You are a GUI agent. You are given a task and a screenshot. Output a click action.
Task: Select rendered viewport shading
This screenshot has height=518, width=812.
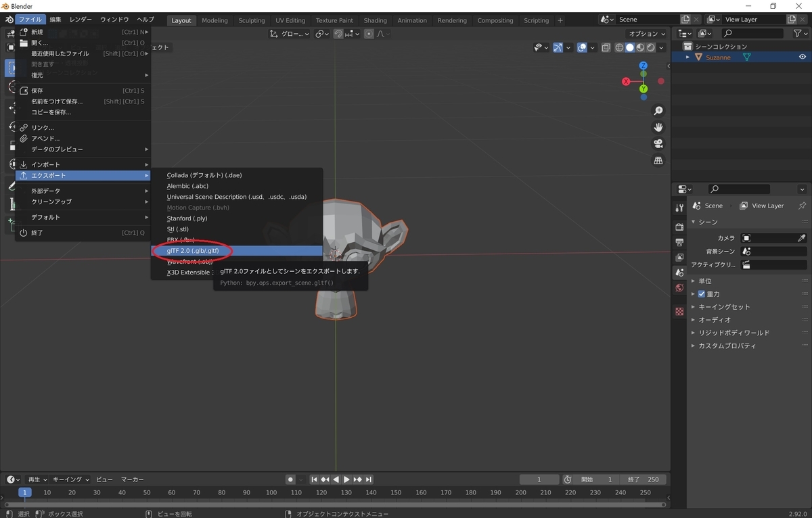[x=650, y=47]
